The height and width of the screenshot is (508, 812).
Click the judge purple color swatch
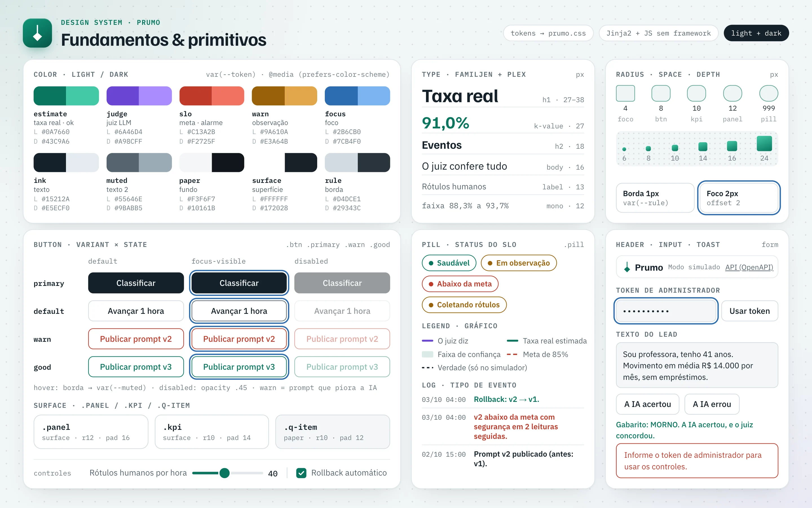coord(139,96)
